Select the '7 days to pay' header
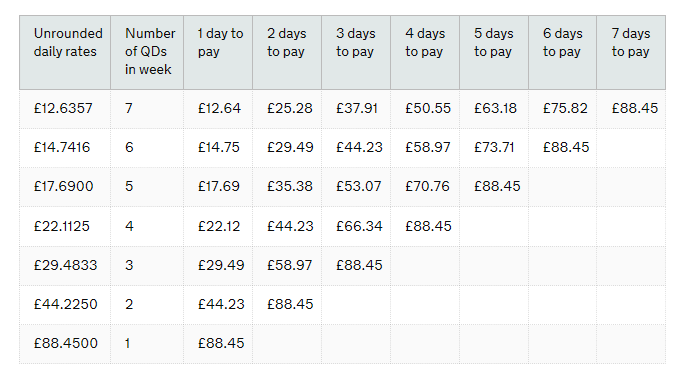This screenshot has height=375, width=682. 631,52
